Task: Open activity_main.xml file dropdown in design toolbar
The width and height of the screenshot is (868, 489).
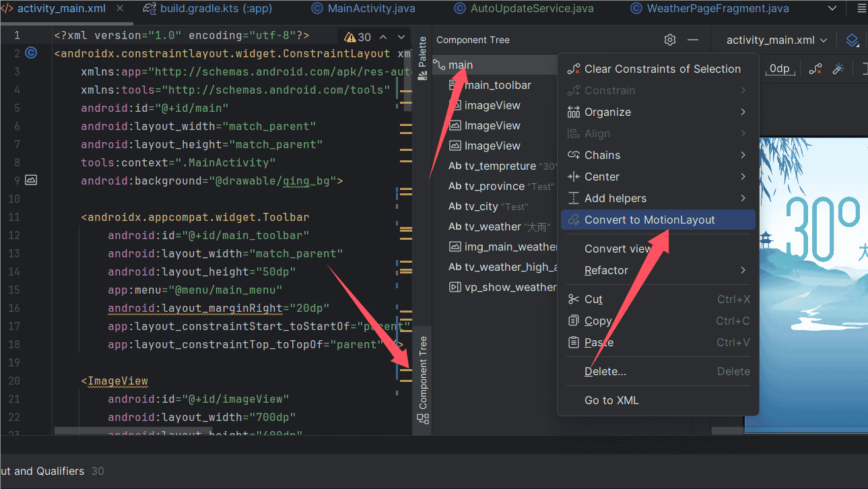Action: 776,40
